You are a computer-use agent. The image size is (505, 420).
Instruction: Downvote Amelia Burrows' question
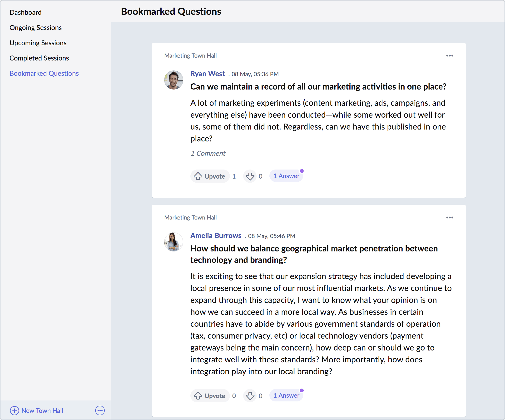click(x=250, y=396)
